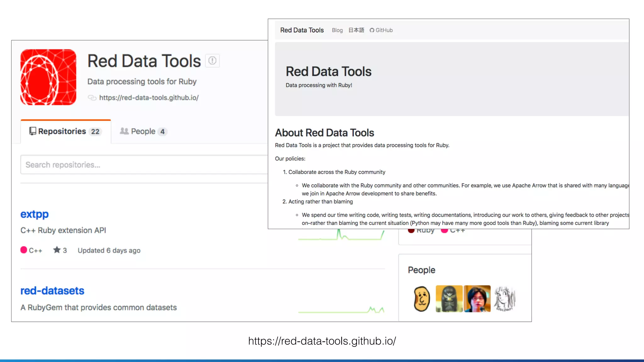The width and height of the screenshot is (644, 362).
Task: Click the second avatar with dark figure
Action: (x=449, y=299)
